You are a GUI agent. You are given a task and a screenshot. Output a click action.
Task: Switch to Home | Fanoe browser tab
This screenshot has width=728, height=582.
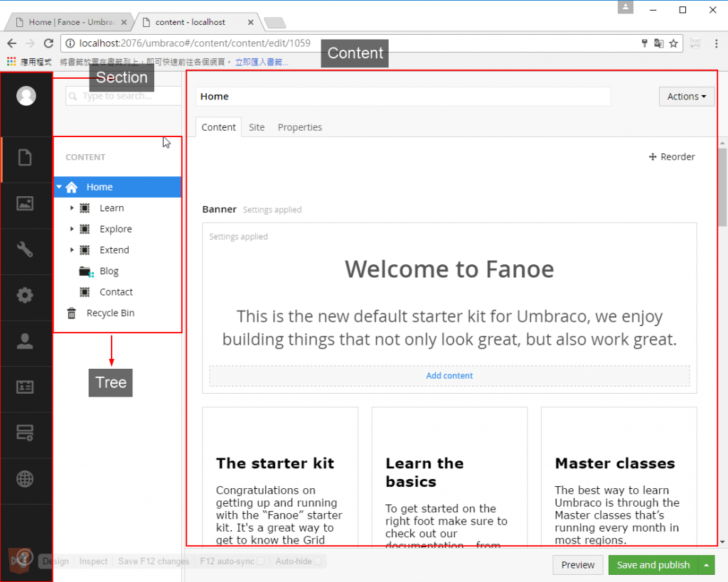coord(70,22)
